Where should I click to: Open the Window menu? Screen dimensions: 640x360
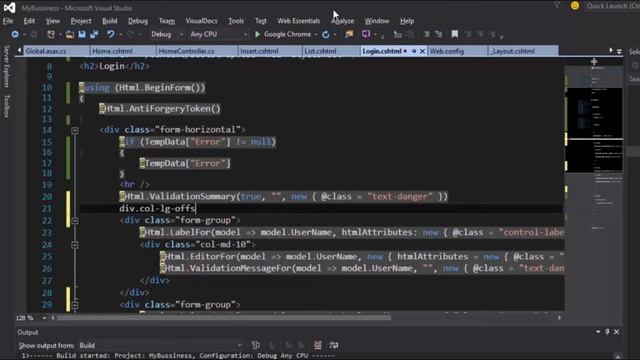click(x=377, y=21)
